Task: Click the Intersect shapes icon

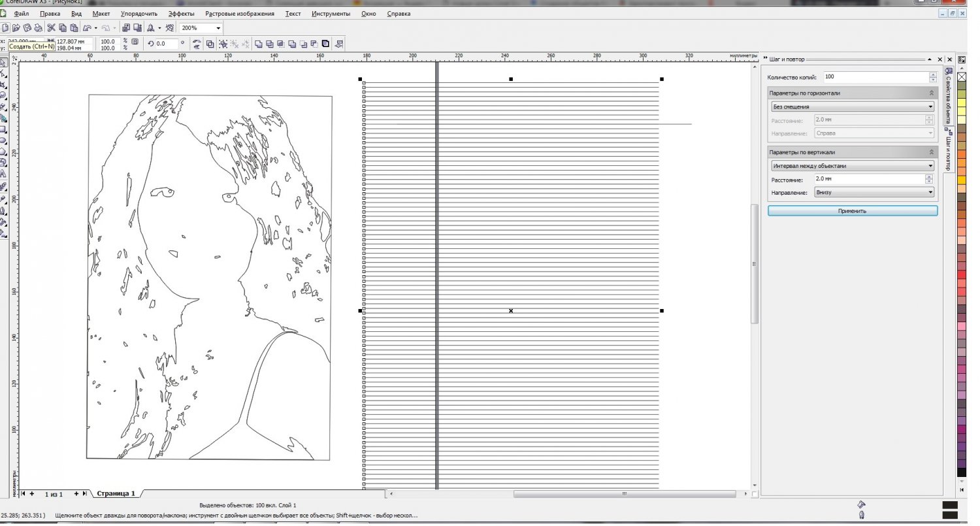Action: [280, 44]
